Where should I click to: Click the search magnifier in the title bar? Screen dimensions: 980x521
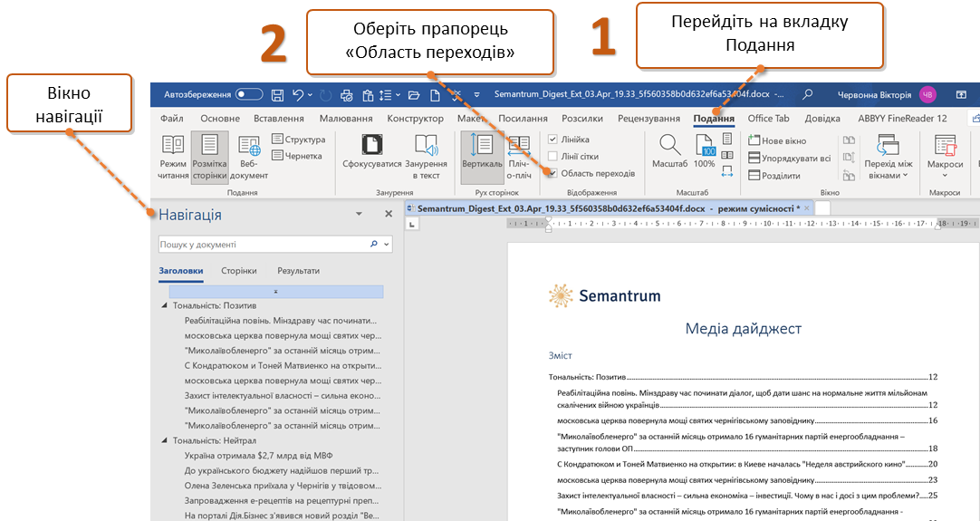(808, 94)
